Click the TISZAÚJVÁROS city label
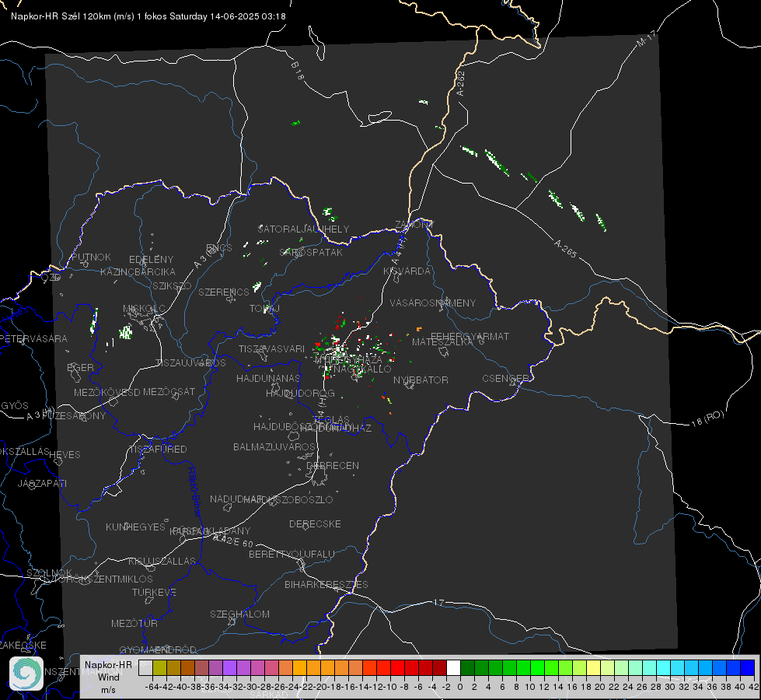This screenshot has height=700, width=761. (x=190, y=363)
